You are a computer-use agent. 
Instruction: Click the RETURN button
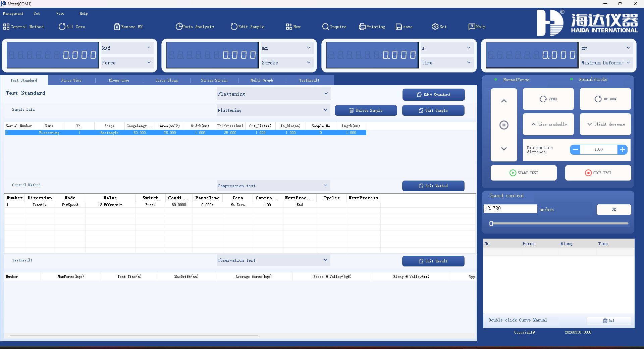605,99
